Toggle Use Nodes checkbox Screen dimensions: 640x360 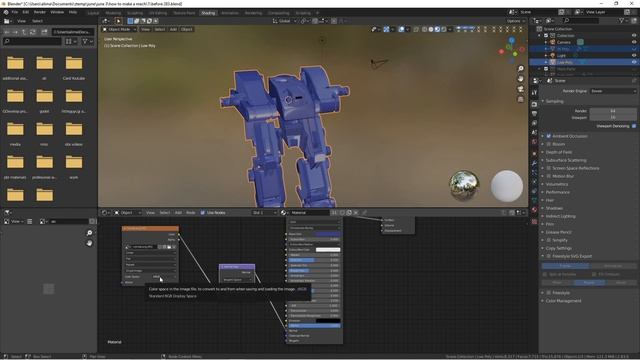pyautogui.click(x=202, y=213)
